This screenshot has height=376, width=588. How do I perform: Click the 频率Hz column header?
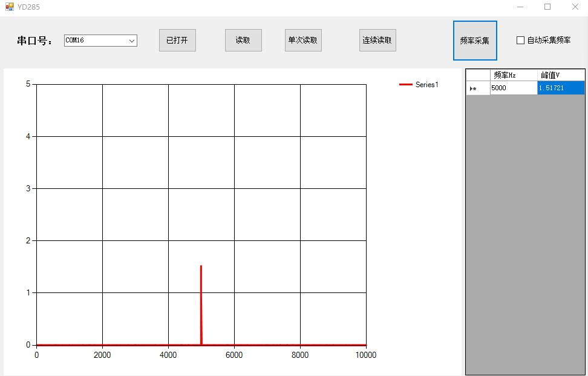tap(514, 75)
